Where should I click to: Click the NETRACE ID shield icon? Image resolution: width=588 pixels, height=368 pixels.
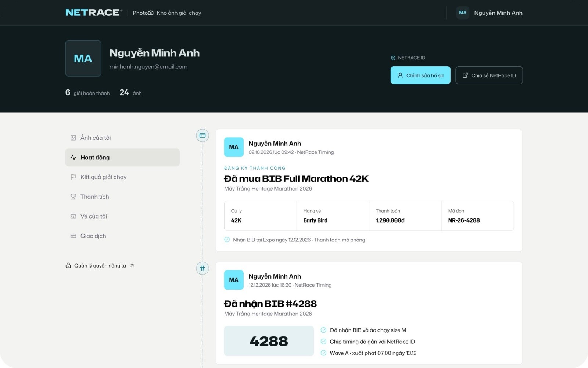(393, 58)
